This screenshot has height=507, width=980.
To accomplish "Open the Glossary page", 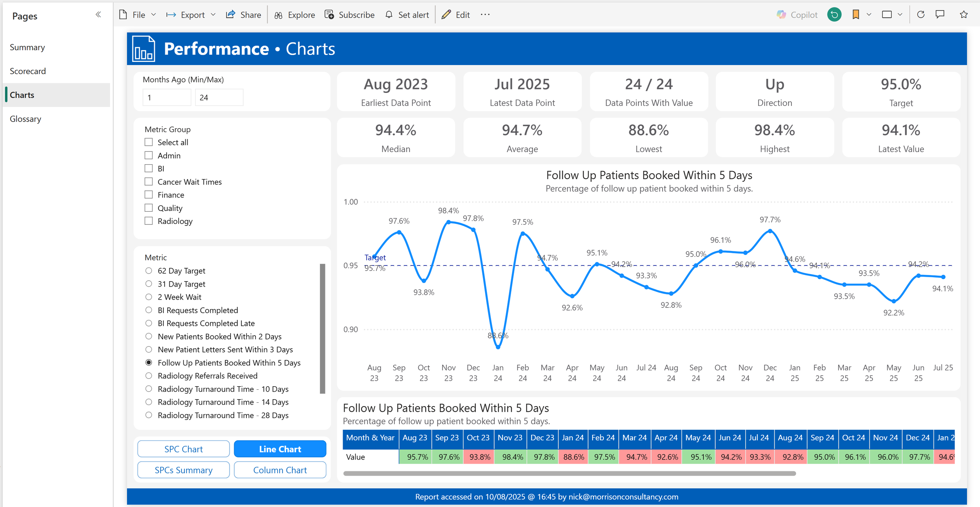I will point(25,119).
